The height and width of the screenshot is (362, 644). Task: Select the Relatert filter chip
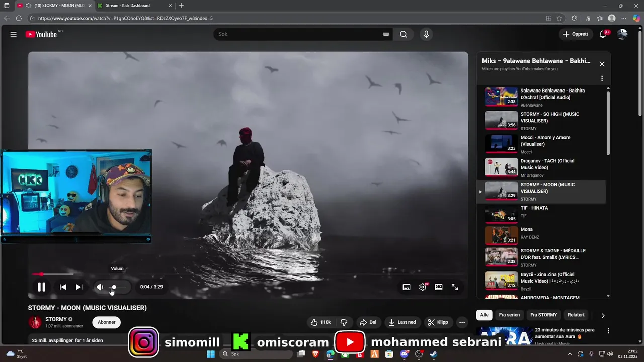point(576,315)
